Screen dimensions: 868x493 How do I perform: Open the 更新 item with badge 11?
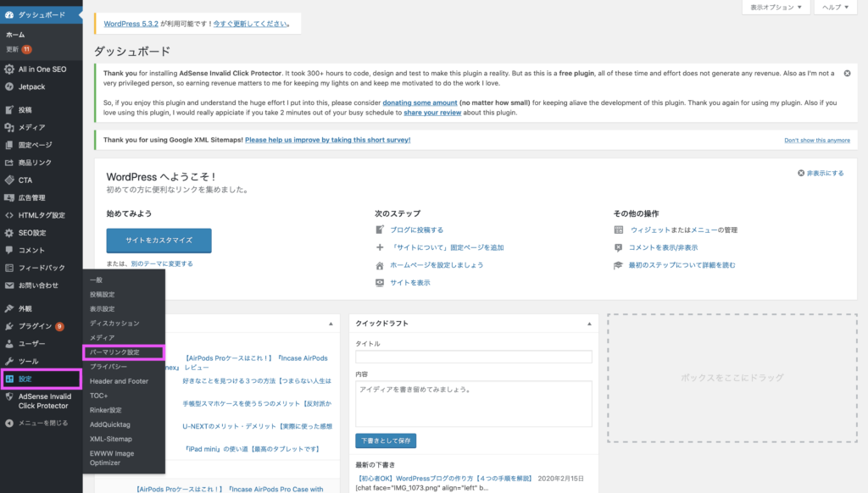point(19,49)
